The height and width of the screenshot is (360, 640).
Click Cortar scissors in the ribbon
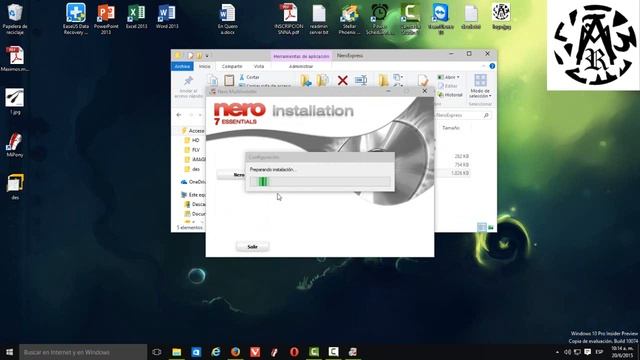tap(249, 77)
